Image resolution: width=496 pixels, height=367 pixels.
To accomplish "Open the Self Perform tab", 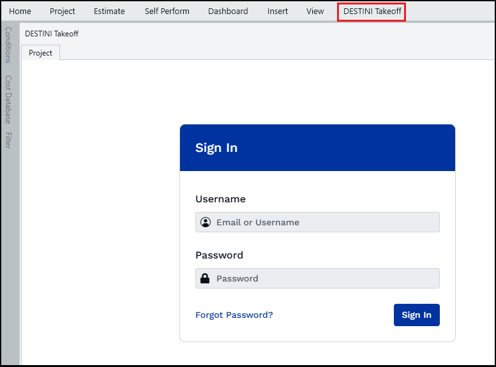I will point(167,11).
